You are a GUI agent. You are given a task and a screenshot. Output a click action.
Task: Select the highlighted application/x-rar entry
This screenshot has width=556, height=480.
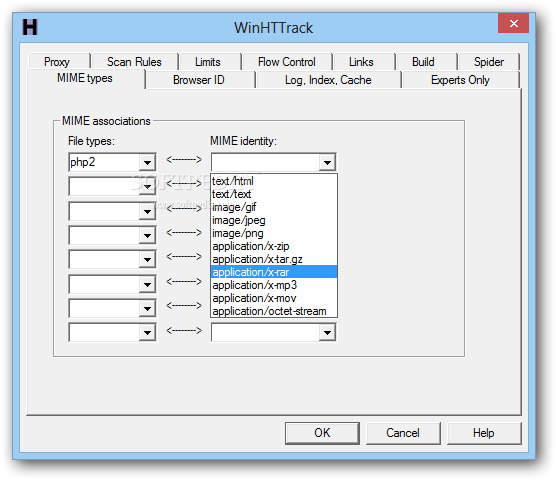tap(274, 272)
